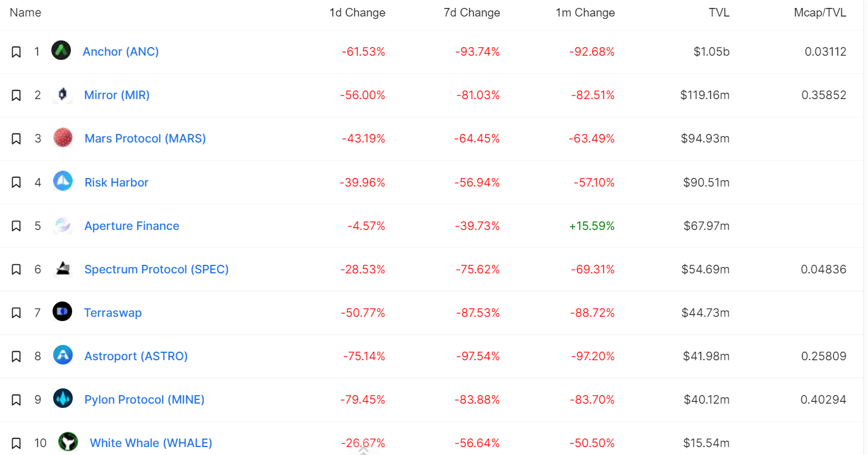
Task: Click the Pylon Protocol logo icon
Action: coord(63,399)
